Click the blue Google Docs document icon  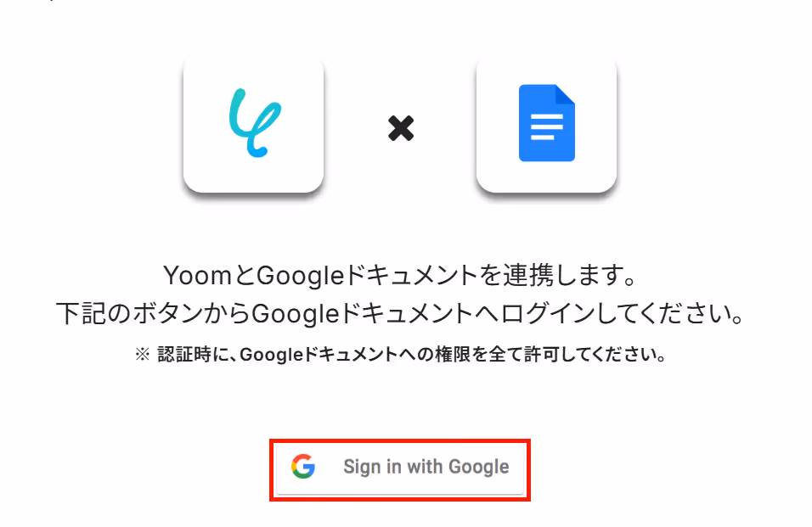pos(547,123)
